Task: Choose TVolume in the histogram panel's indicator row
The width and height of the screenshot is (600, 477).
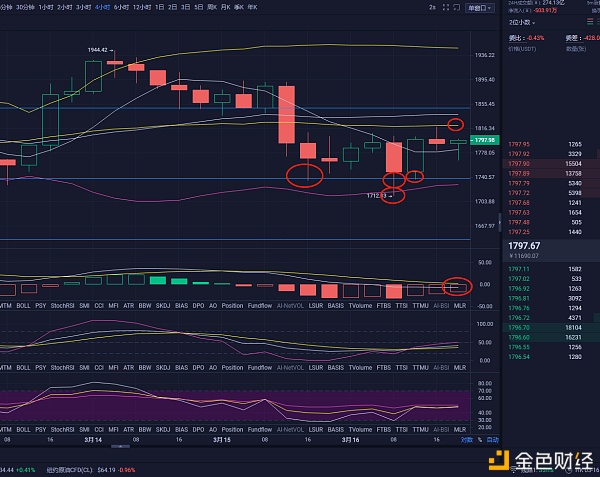Action: coord(360,306)
